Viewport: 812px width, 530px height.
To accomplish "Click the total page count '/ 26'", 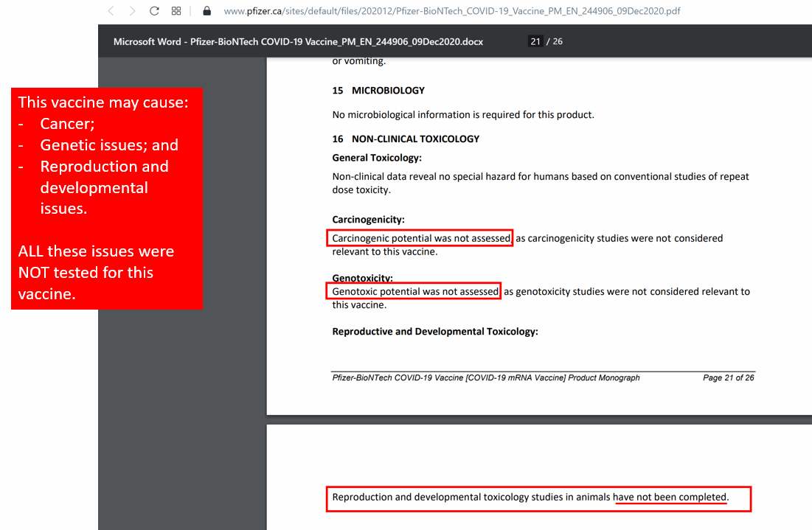I will coord(555,41).
